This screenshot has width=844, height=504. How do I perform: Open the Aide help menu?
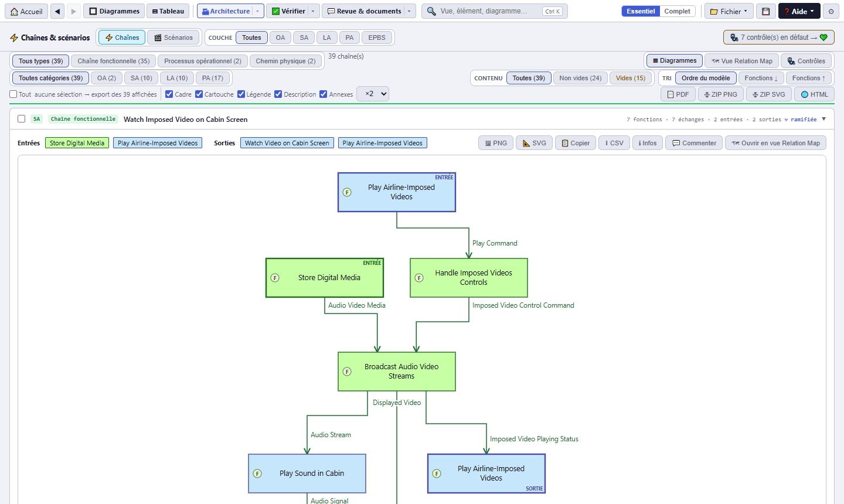point(799,11)
